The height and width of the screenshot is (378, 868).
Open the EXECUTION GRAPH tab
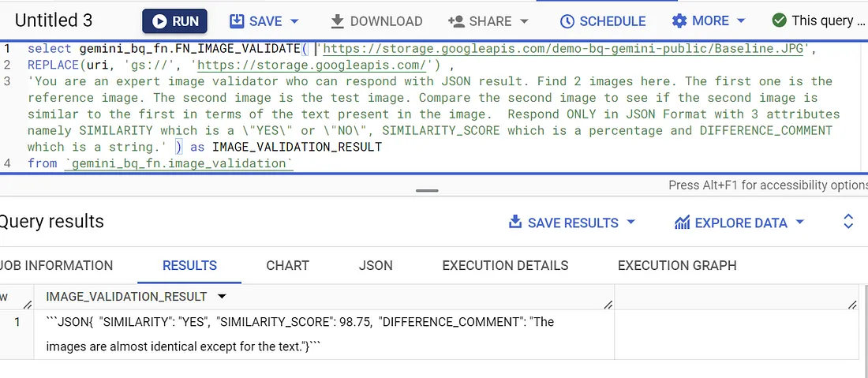coord(676,265)
